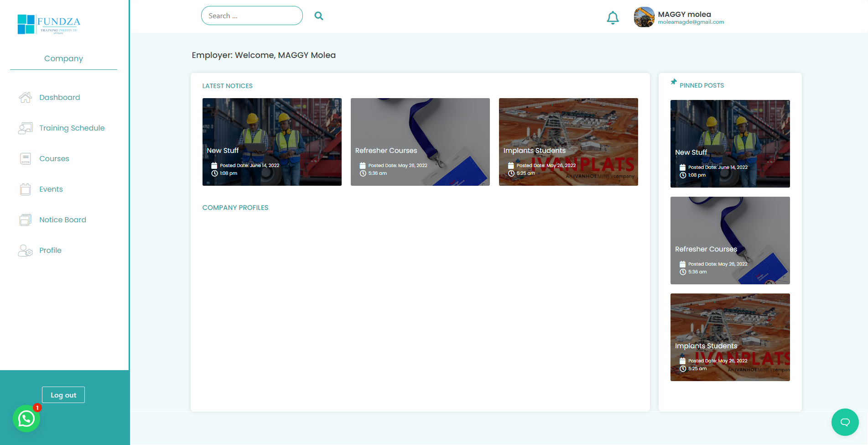
Task: Click the Training Schedule sidebar icon
Action: tap(26, 128)
